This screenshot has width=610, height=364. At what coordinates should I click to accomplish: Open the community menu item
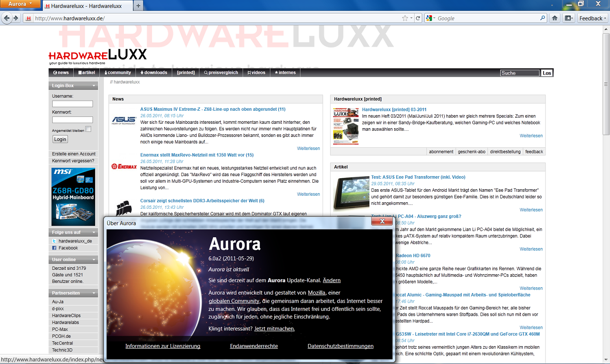click(118, 73)
